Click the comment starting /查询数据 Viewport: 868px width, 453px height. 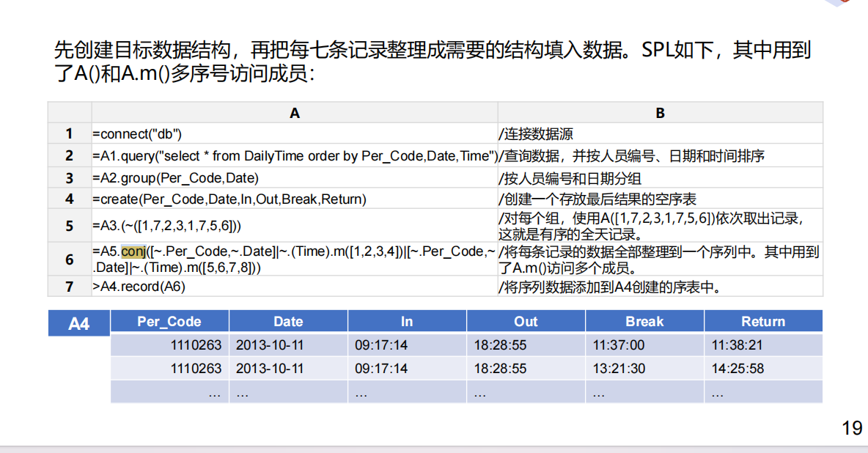(631, 156)
